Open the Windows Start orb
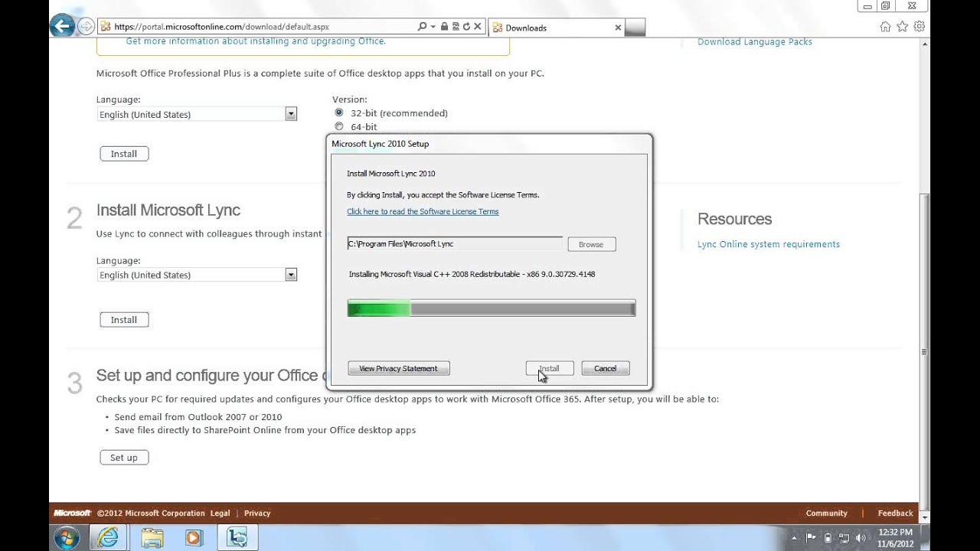 pyautogui.click(x=67, y=538)
